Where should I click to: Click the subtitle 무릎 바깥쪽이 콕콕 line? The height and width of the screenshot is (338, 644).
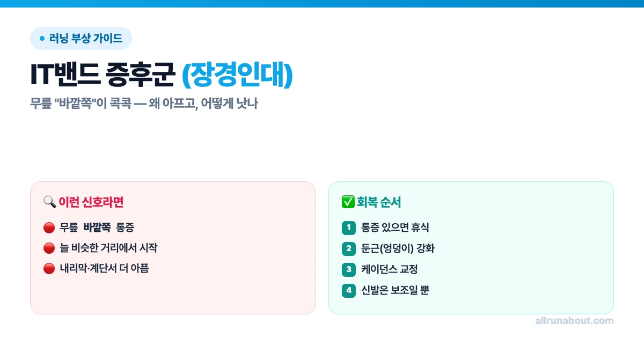click(x=144, y=104)
